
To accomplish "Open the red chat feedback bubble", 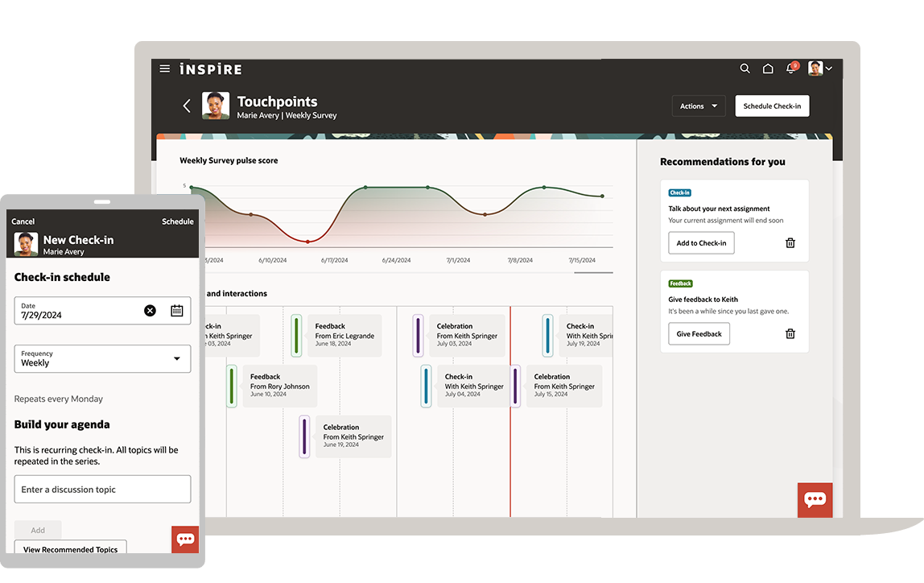I will click(815, 499).
